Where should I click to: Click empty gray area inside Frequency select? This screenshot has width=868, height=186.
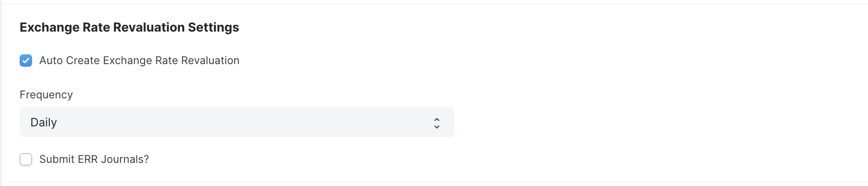tap(268, 122)
